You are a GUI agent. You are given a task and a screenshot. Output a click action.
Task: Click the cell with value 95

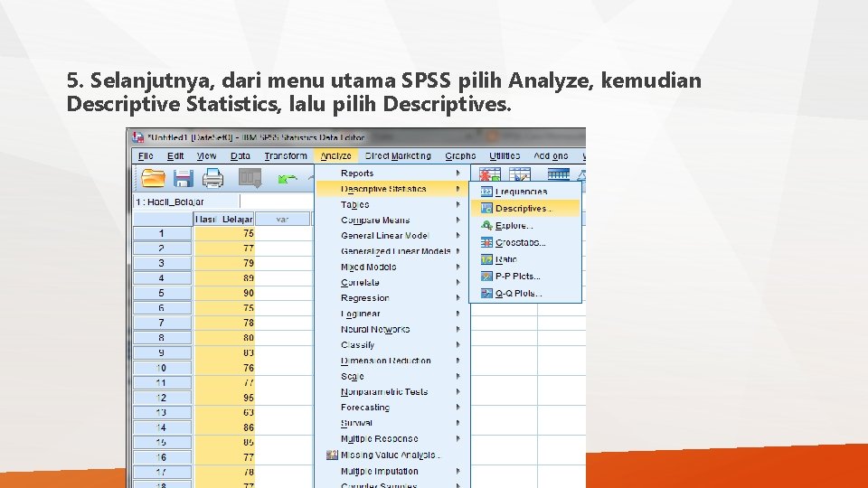point(223,398)
